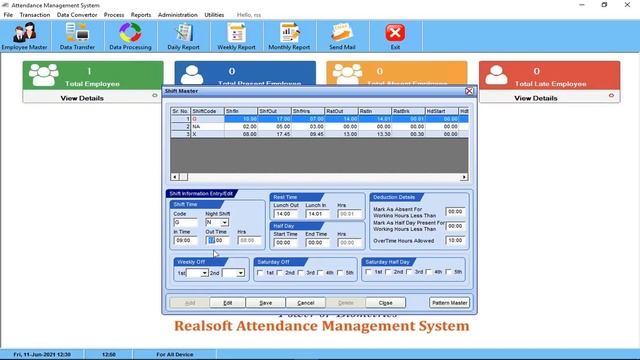Open the Reports menu
Screen dimensions: 640x360
[141, 15]
